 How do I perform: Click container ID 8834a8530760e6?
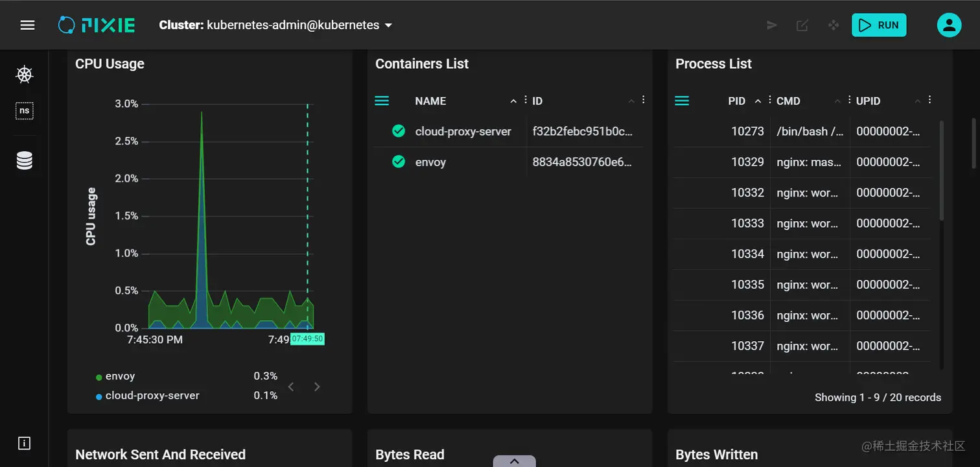[582, 162]
